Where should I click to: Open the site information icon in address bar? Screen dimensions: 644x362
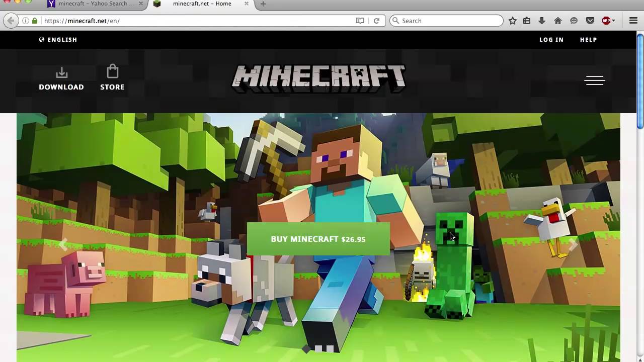click(x=26, y=21)
